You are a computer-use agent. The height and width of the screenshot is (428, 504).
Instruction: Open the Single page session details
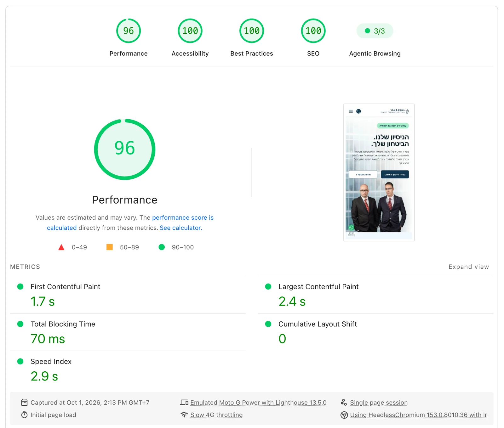coord(379,403)
